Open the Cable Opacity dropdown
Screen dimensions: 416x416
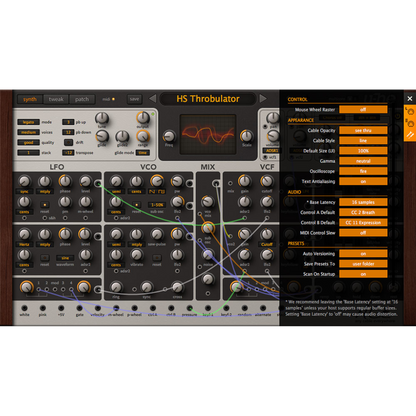point(363,130)
